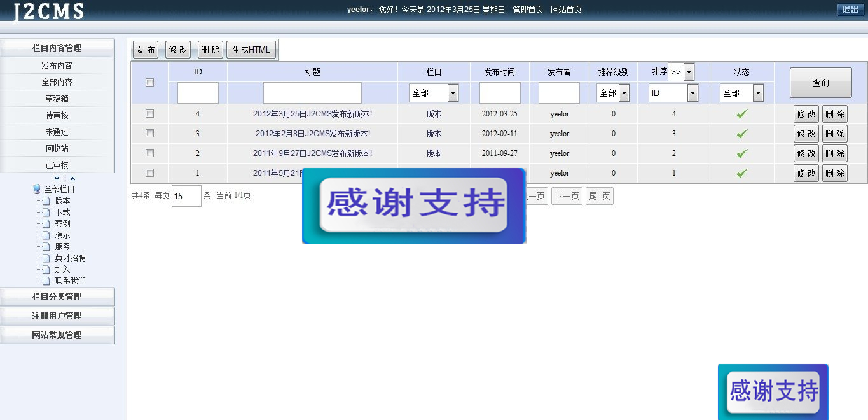The image size is (868, 420).
Task: Click the up arrow icon above the column tree
Action: coord(72,179)
